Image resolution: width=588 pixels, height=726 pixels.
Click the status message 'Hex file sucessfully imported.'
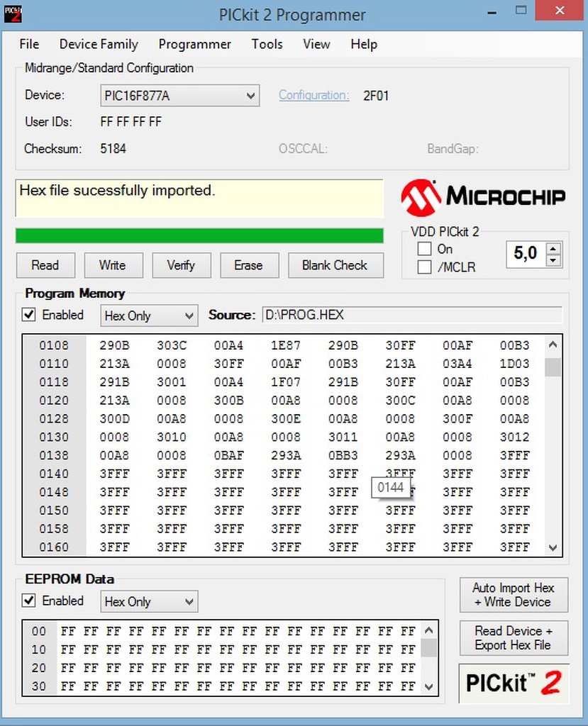click(x=117, y=190)
